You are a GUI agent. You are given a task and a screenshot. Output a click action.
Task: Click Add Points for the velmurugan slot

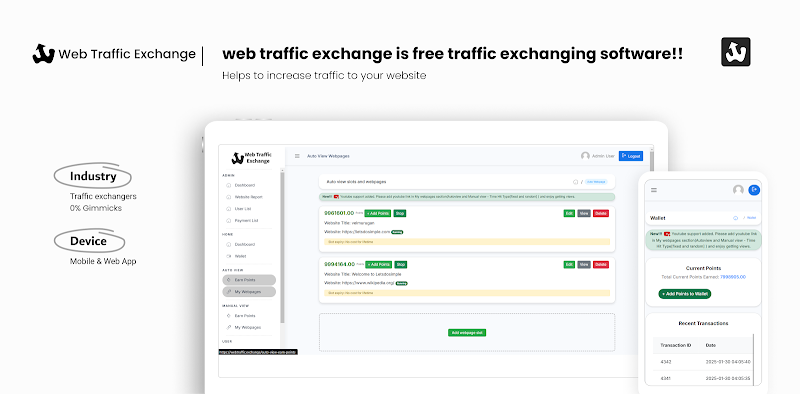coord(378,213)
